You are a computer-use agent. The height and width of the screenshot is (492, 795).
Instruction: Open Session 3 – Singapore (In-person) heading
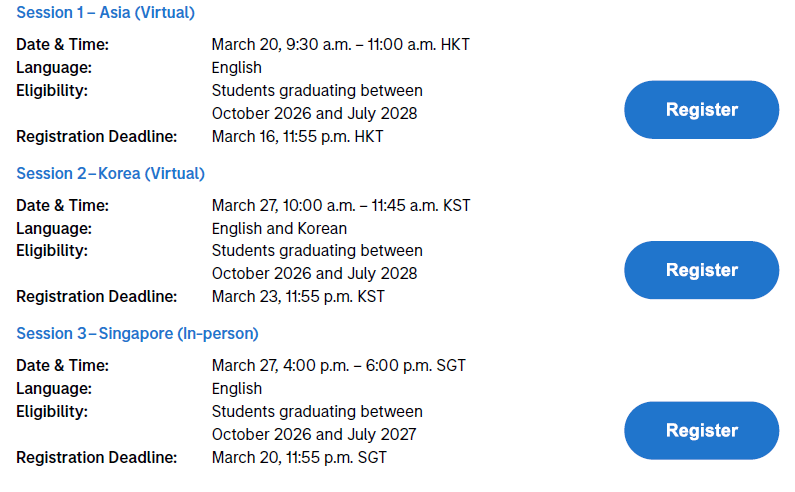click(137, 334)
